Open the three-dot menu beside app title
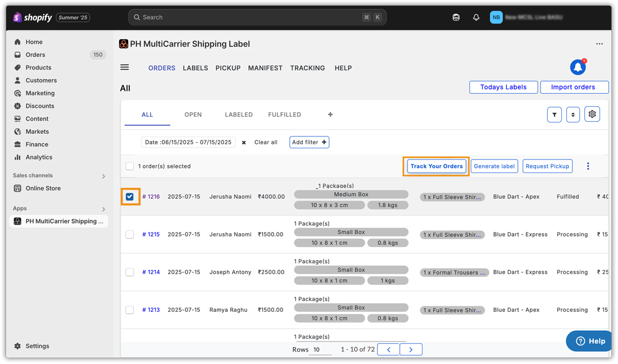This screenshot has width=618, height=364. 599,44
